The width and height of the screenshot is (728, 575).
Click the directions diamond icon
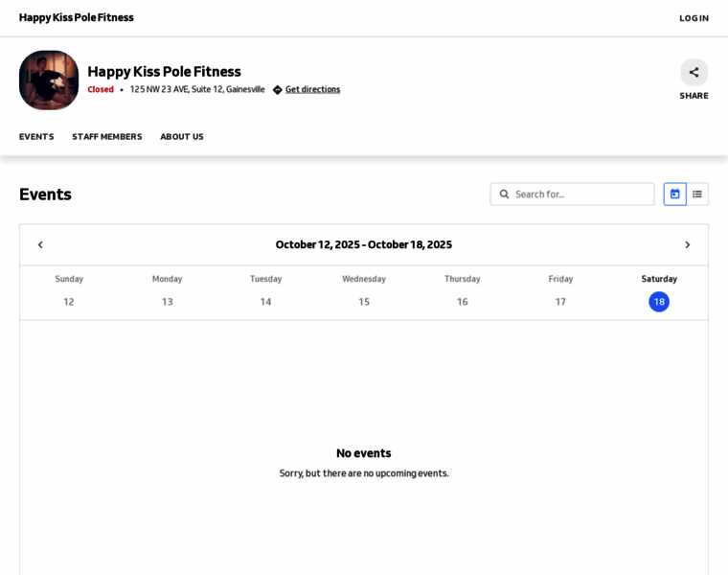click(278, 90)
